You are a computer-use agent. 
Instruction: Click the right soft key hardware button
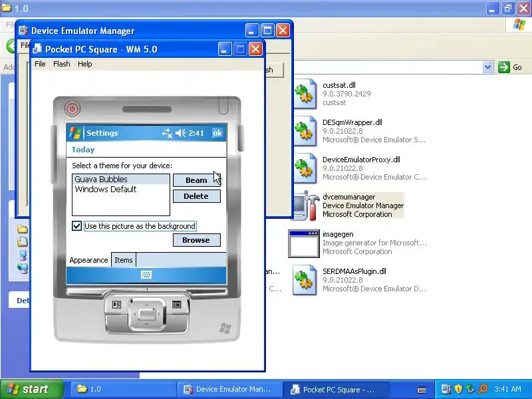(x=176, y=305)
